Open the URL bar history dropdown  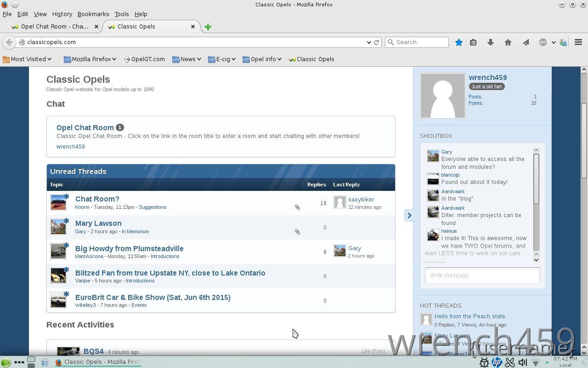(x=369, y=42)
